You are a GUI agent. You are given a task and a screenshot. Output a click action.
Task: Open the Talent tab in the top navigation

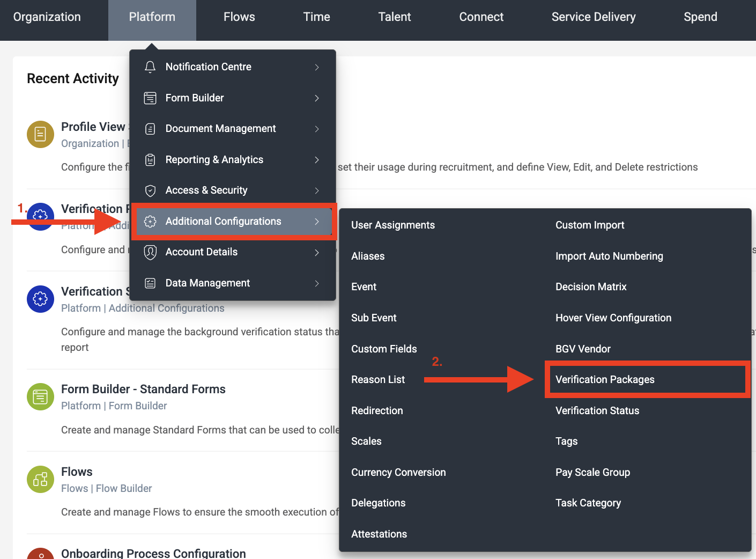click(x=394, y=17)
